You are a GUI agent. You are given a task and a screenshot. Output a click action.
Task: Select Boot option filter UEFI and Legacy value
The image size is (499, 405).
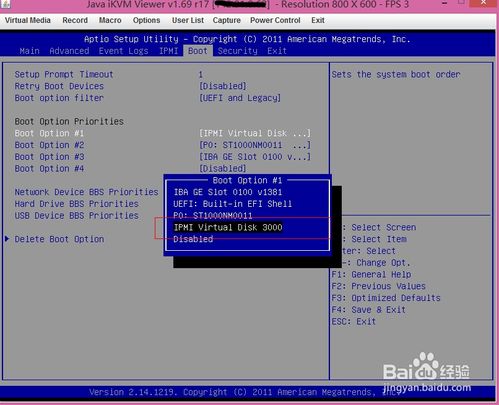pyautogui.click(x=240, y=98)
